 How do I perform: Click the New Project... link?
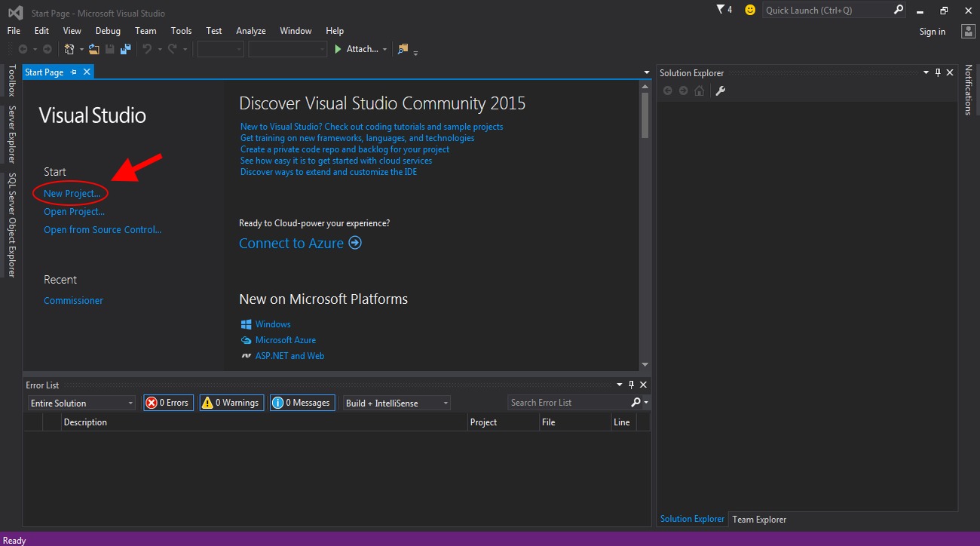click(72, 193)
